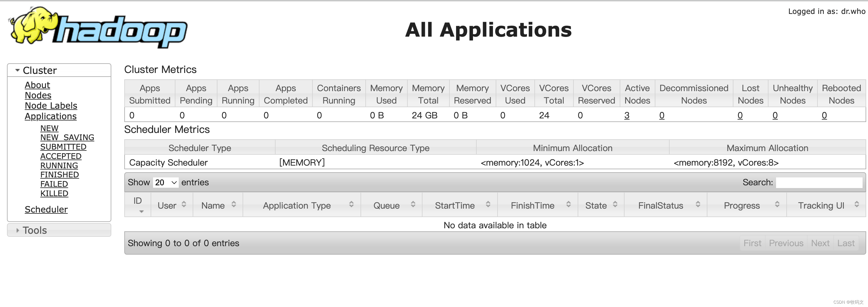Sort applications by Queue column
This screenshot has width=868, height=307.
tap(392, 205)
